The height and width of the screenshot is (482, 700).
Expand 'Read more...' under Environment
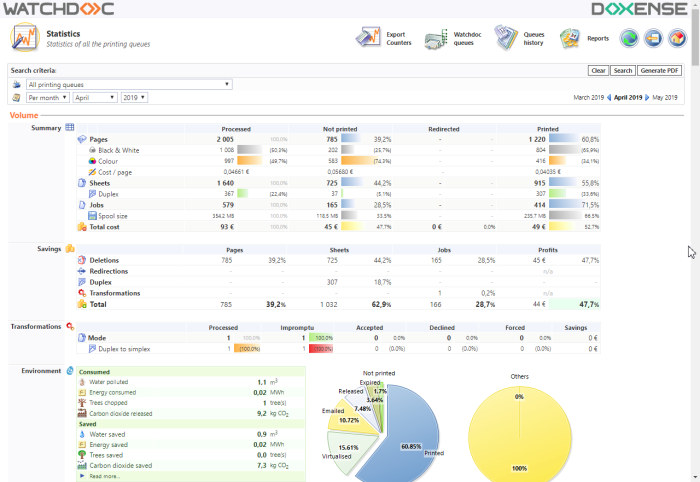tap(103, 476)
